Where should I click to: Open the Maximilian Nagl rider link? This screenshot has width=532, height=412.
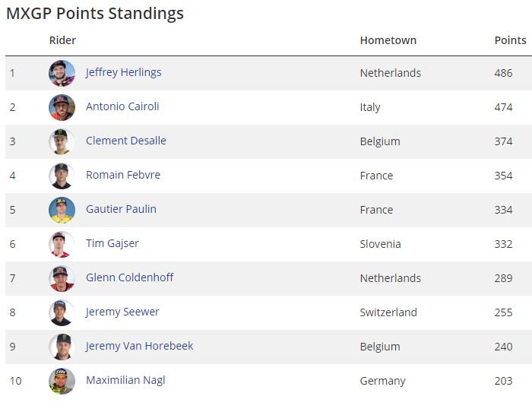coord(125,380)
